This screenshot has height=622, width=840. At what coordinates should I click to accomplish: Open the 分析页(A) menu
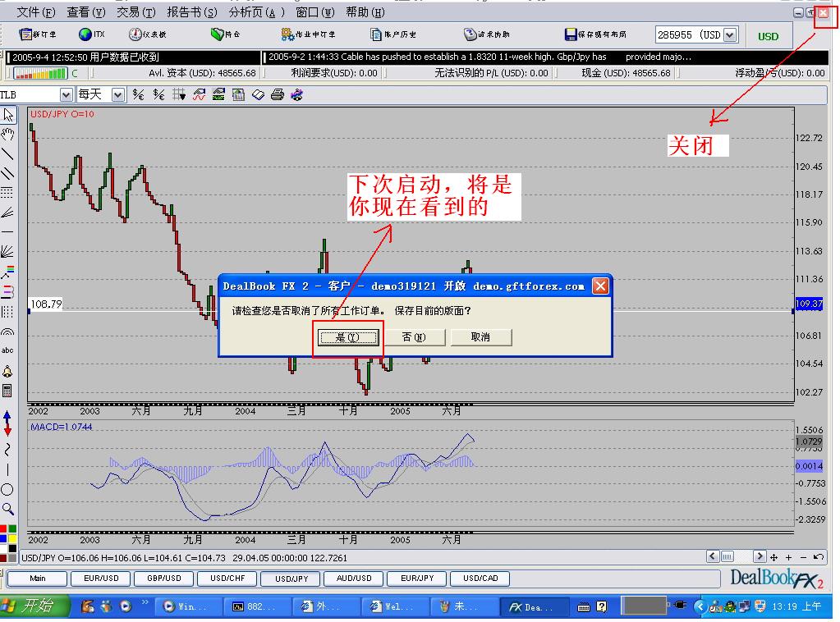point(257,12)
